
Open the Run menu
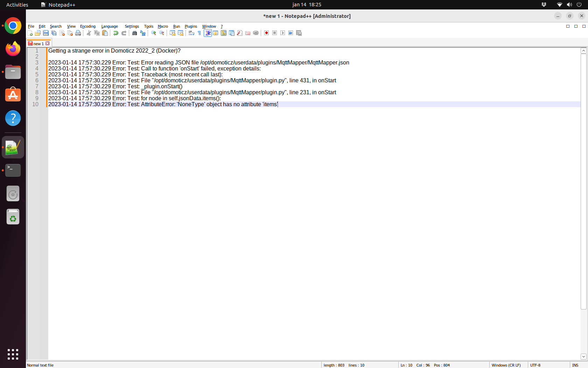click(x=176, y=26)
